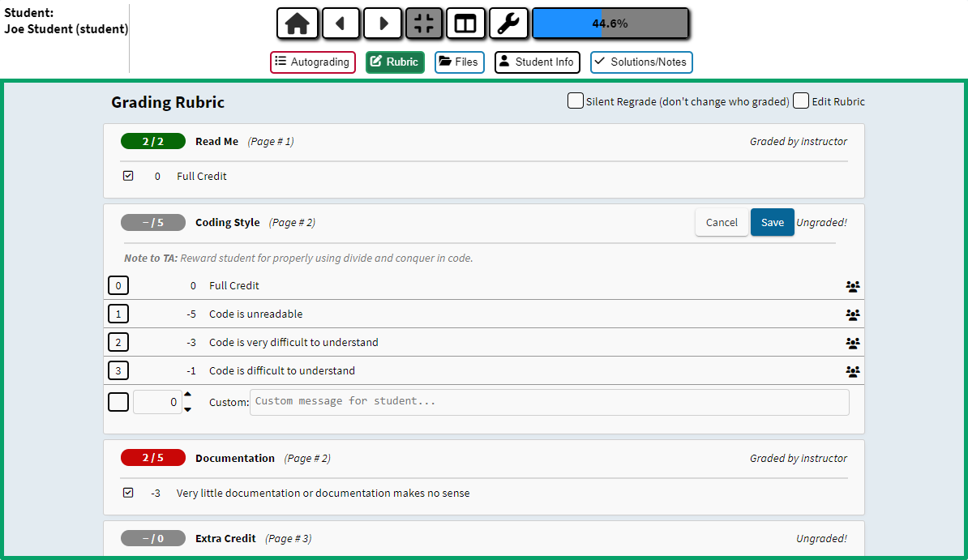Image resolution: width=968 pixels, height=560 pixels.
Task: Cancel Coding Style grading
Action: 722,222
